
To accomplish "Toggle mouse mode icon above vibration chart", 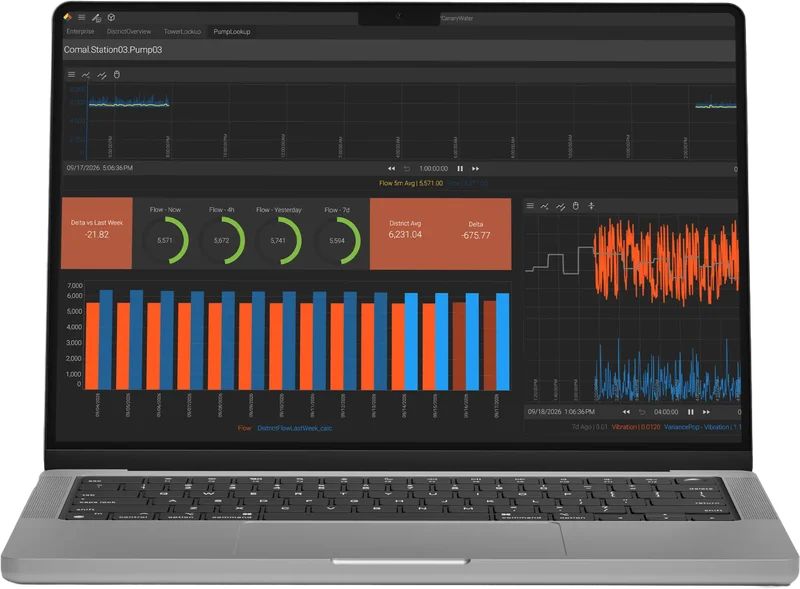I will (x=576, y=206).
